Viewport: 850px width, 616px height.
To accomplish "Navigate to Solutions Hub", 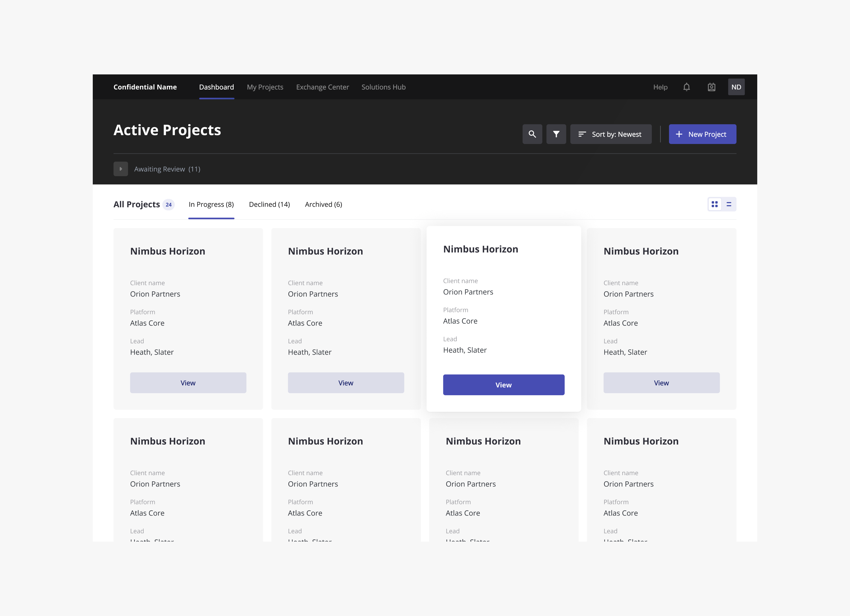I will tap(383, 87).
